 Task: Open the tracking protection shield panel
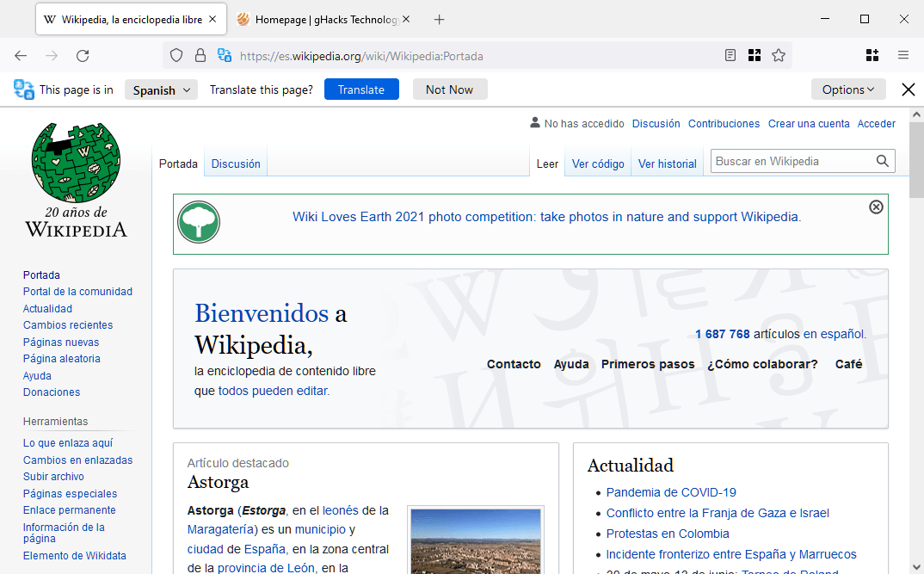point(176,54)
